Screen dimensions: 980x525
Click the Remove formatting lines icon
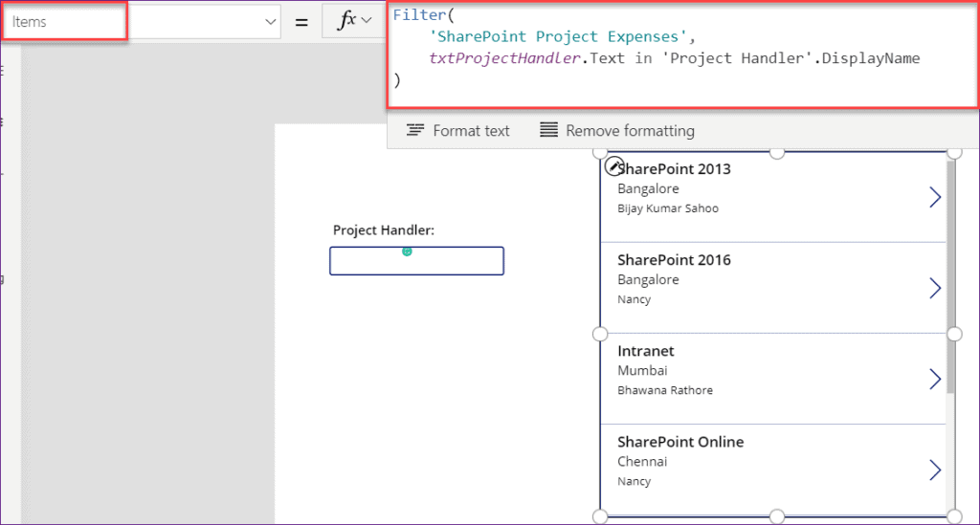(x=548, y=130)
